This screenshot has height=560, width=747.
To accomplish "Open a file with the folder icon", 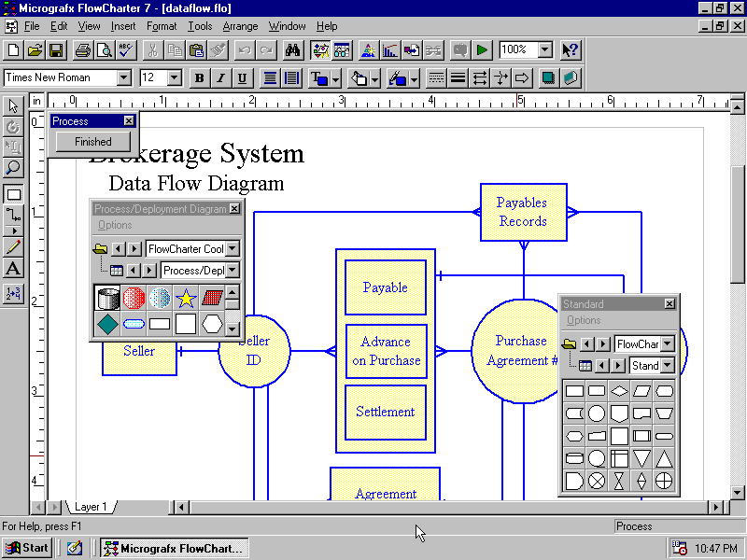I will [x=35, y=50].
